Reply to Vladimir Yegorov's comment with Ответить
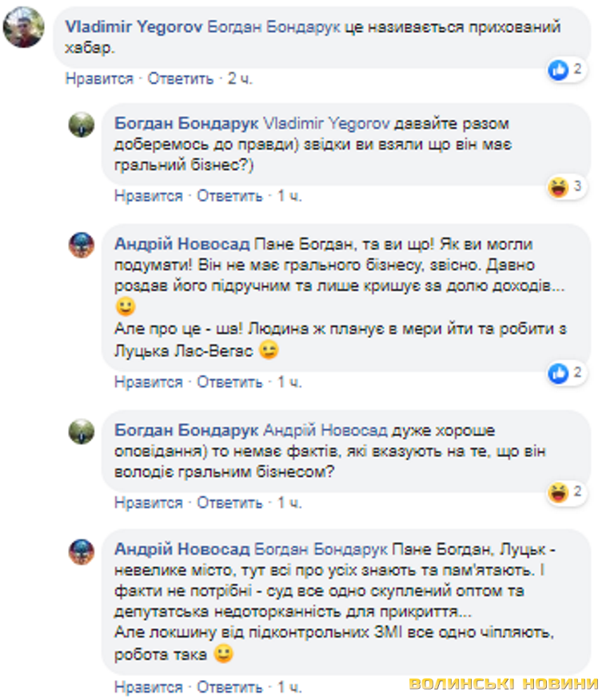 (x=181, y=78)
